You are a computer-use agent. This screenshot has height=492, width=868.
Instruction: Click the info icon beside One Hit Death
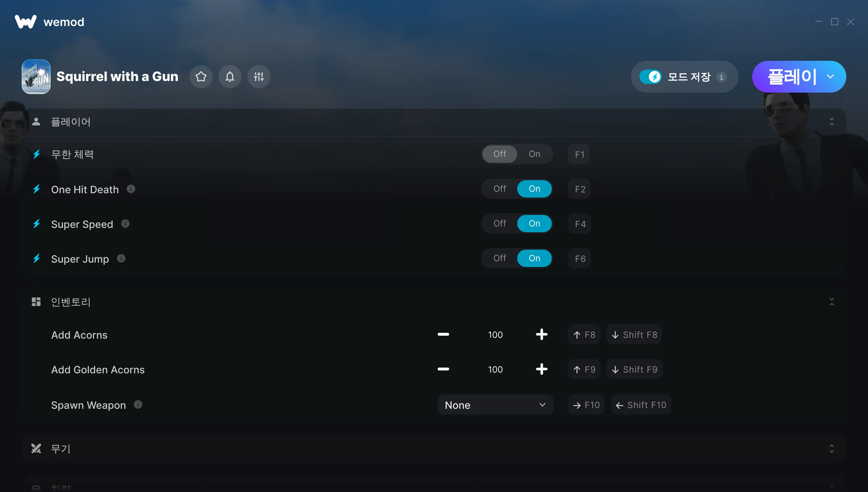pyautogui.click(x=131, y=189)
